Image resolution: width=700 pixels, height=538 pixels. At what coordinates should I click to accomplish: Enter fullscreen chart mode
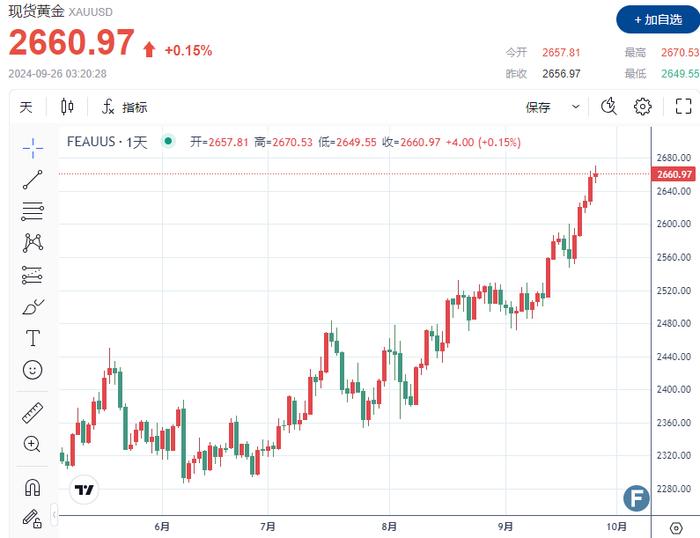point(684,107)
